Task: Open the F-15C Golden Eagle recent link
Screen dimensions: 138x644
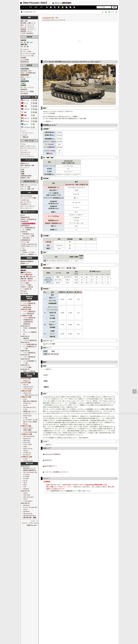Action: click(x=30, y=432)
